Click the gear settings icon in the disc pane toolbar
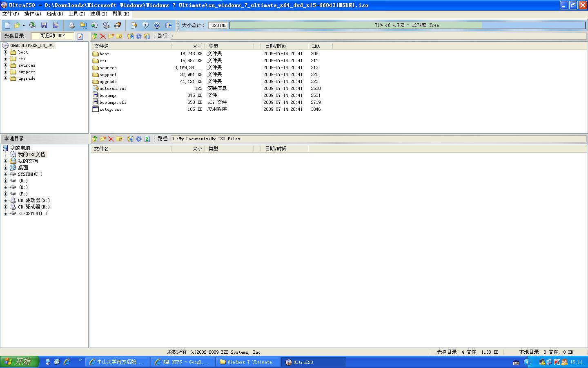The height and width of the screenshot is (368, 588). (139, 36)
